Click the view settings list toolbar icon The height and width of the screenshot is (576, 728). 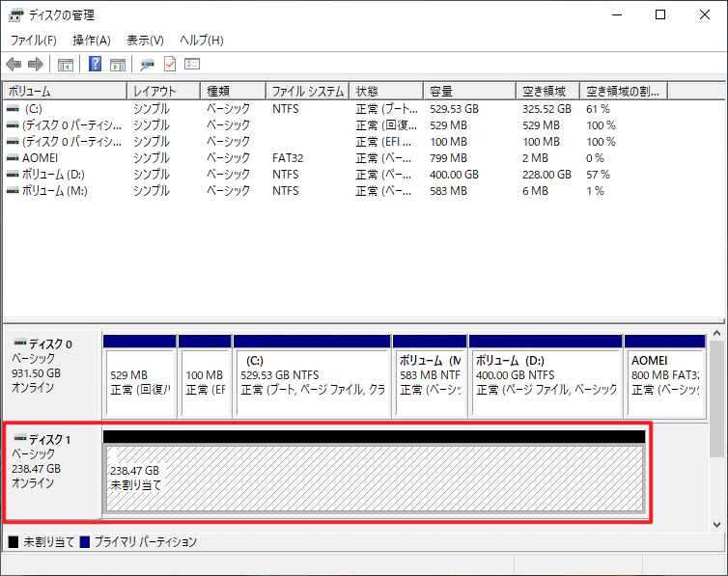pos(192,64)
